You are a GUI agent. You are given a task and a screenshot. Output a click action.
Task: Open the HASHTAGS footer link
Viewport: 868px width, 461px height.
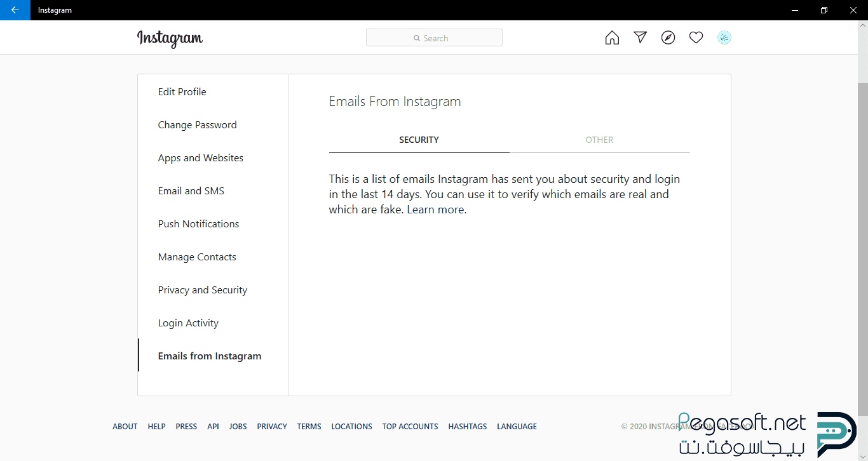(x=468, y=427)
